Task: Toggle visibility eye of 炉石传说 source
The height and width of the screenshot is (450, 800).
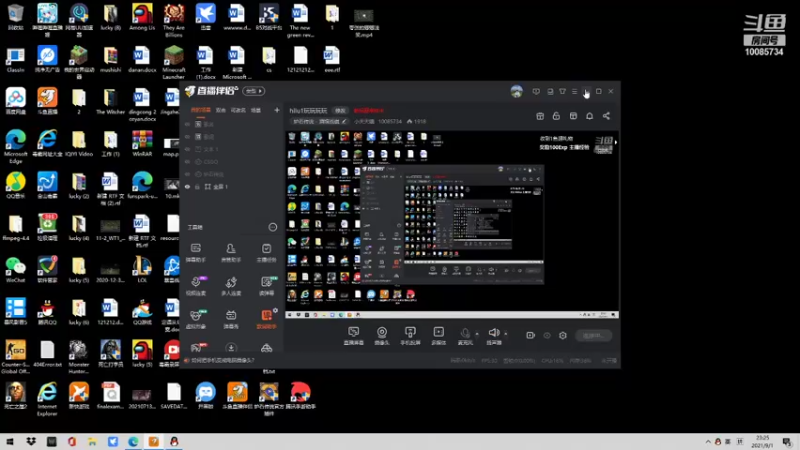Action: (x=187, y=174)
